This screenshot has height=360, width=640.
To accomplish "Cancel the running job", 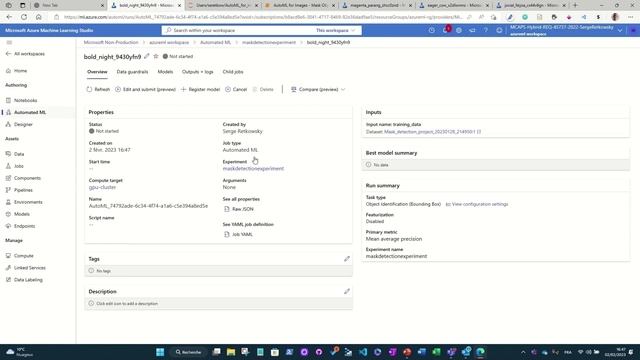I will 236,89.
